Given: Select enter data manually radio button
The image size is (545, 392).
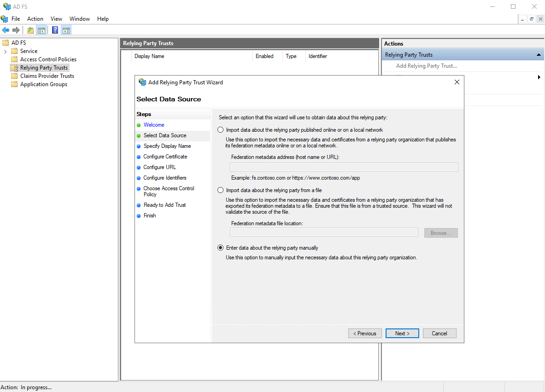Looking at the screenshot, I should point(220,248).
